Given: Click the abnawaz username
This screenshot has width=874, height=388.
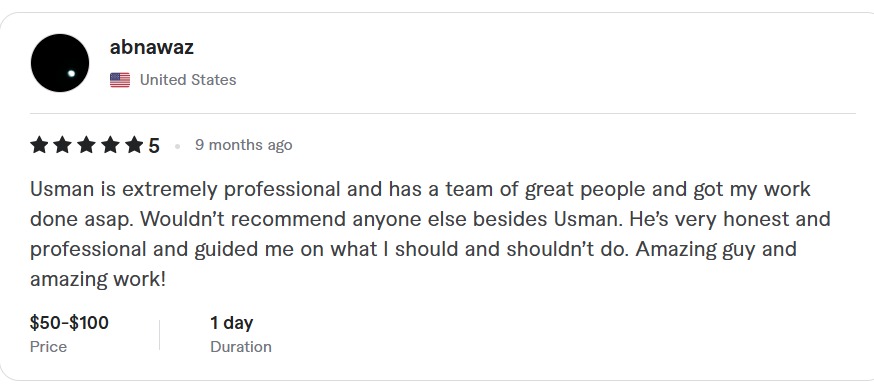Looking at the screenshot, I should [152, 47].
